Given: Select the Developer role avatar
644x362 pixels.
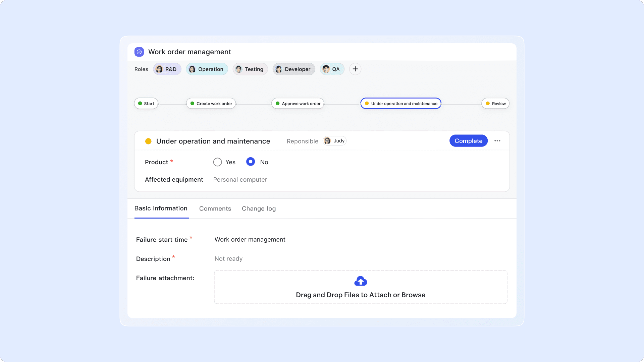Looking at the screenshot, I should click(278, 69).
